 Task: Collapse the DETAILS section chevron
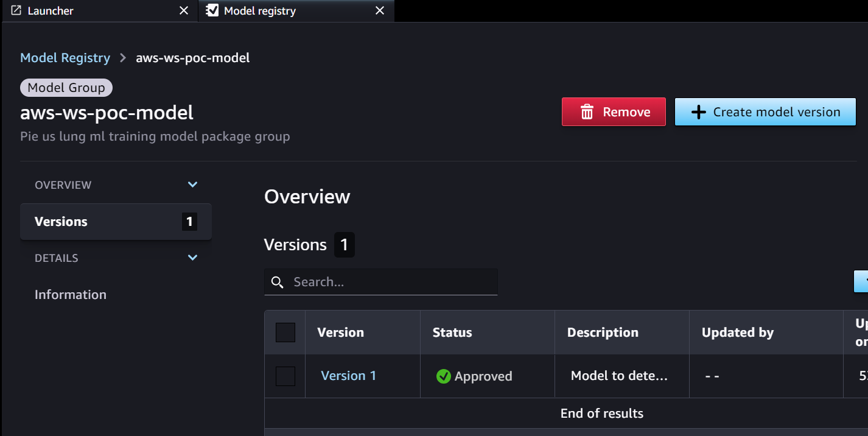(x=193, y=258)
